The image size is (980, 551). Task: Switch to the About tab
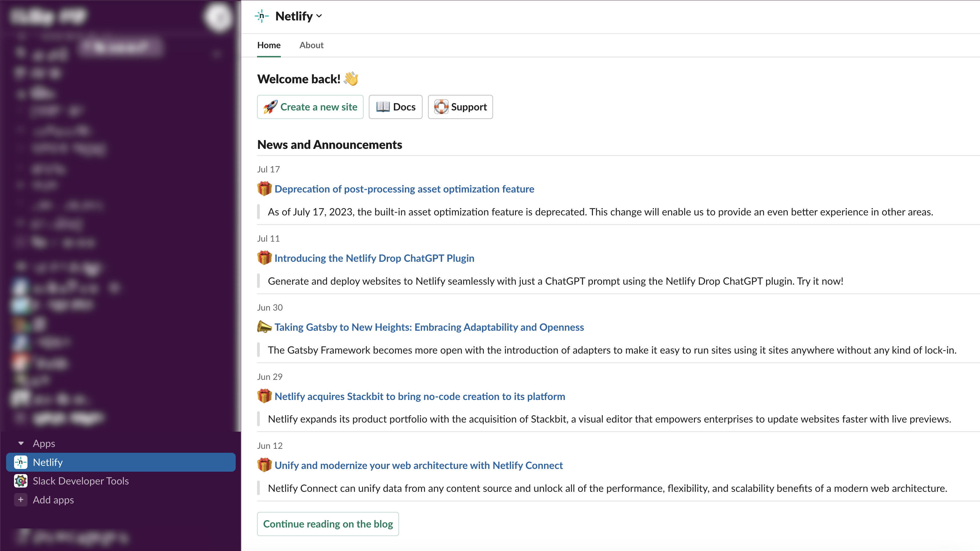point(311,45)
